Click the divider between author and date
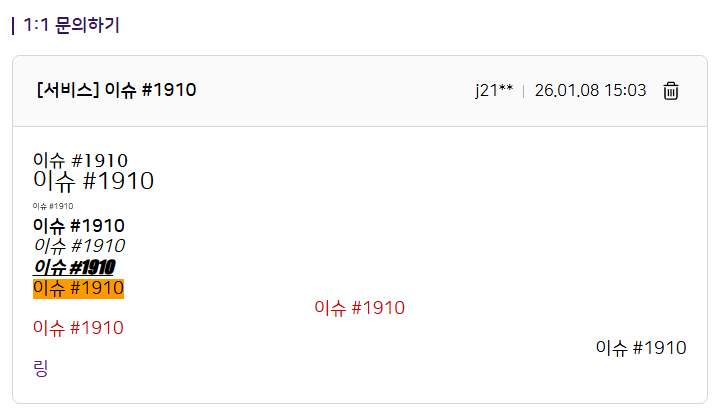Image resolution: width=723 pixels, height=419 pixels. coord(524,92)
